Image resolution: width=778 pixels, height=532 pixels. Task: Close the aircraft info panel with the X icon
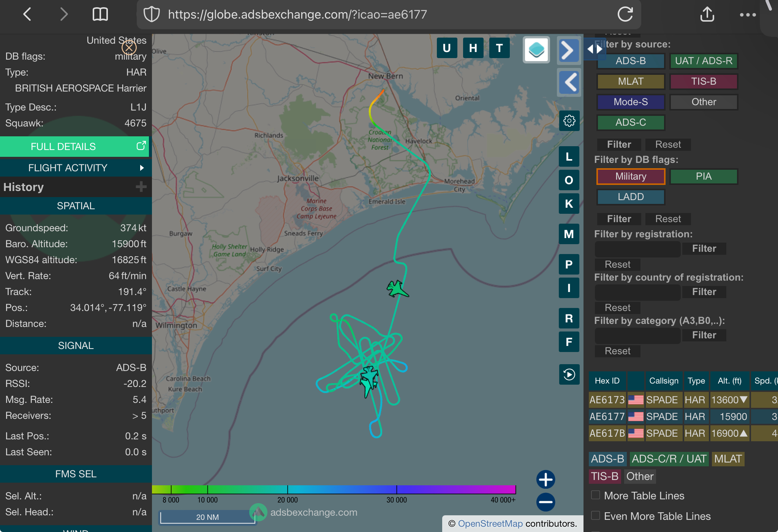pos(129,48)
